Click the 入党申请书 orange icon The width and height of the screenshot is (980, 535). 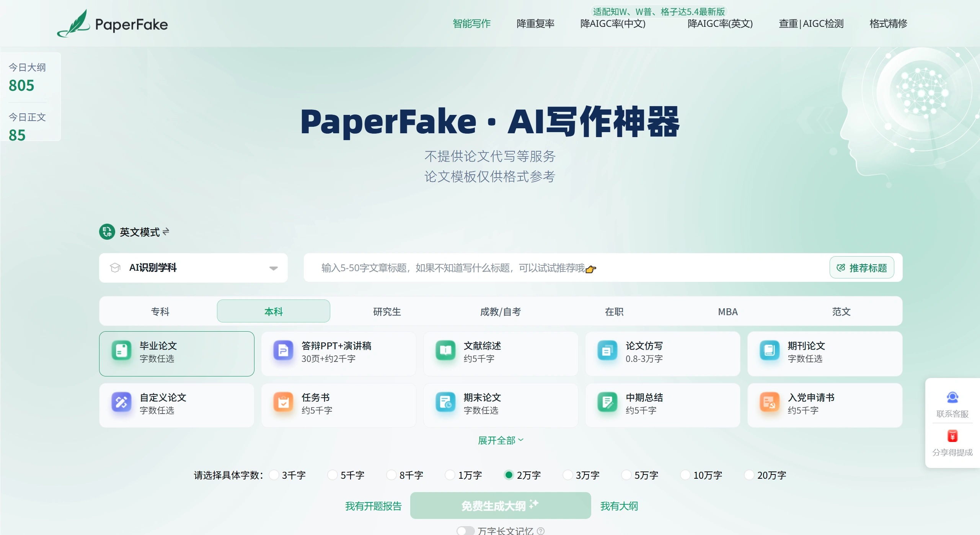pyautogui.click(x=770, y=402)
